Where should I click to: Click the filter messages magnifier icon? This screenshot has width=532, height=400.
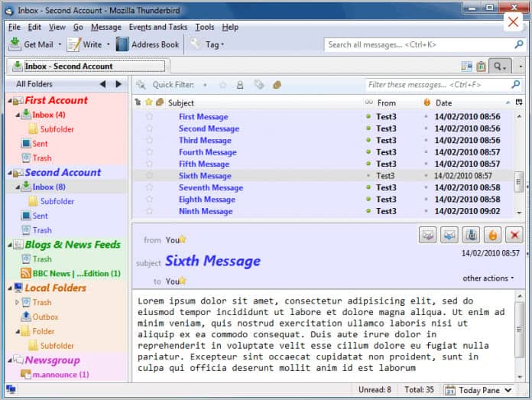(x=516, y=85)
